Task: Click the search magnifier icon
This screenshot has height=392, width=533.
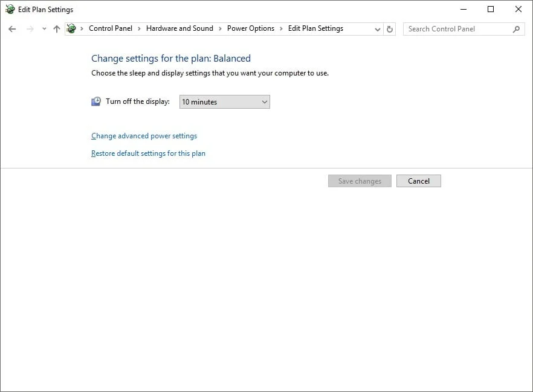Action: pyautogui.click(x=516, y=29)
